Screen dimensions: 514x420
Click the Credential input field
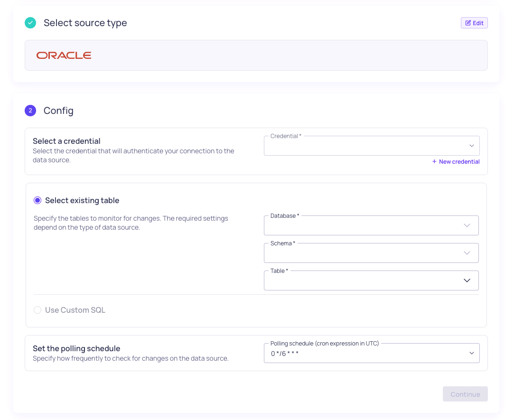[x=372, y=146]
